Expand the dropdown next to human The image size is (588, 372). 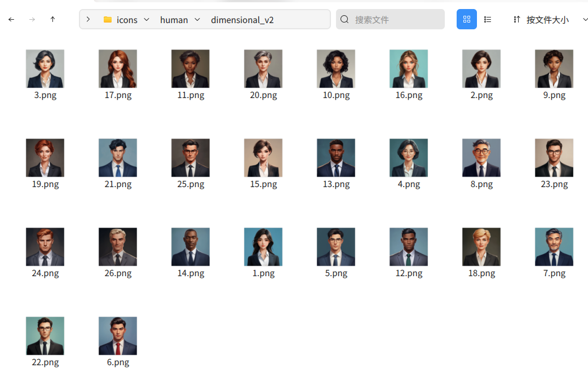[x=197, y=20]
